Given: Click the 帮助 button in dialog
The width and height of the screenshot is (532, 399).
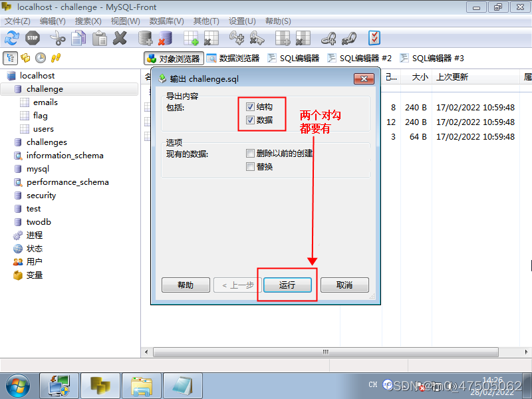Looking at the screenshot, I should click(x=186, y=285).
